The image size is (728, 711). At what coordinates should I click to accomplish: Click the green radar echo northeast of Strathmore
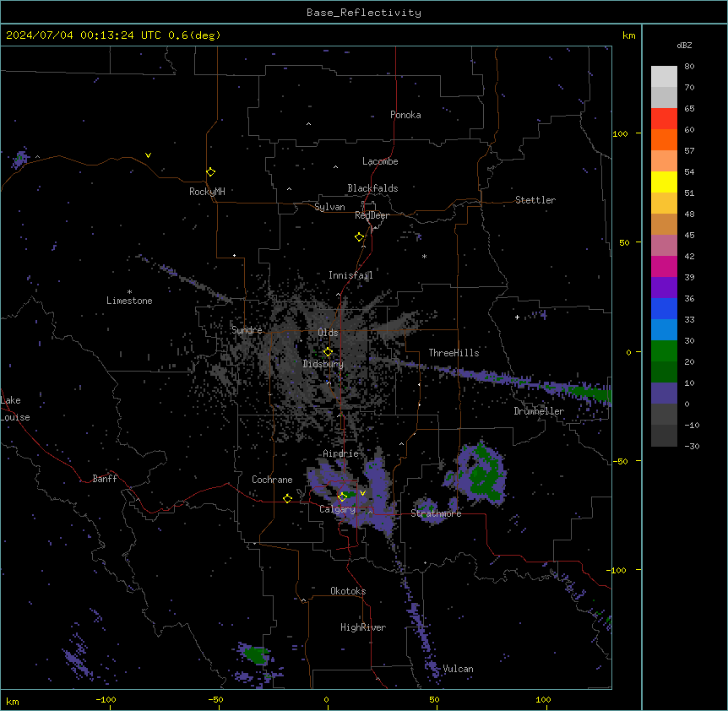(484, 475)
